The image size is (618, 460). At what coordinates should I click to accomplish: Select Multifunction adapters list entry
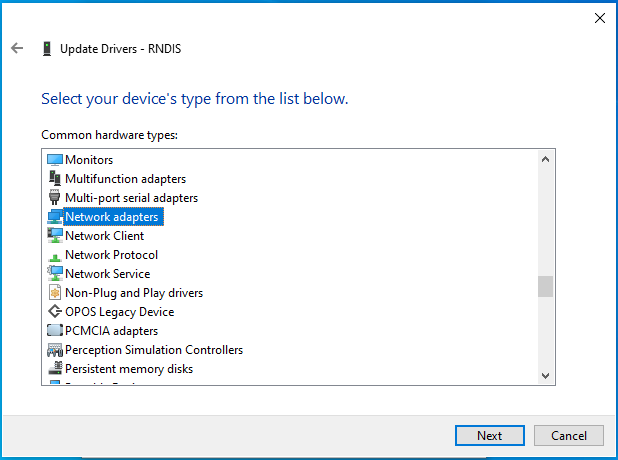[x=125, y=179]
